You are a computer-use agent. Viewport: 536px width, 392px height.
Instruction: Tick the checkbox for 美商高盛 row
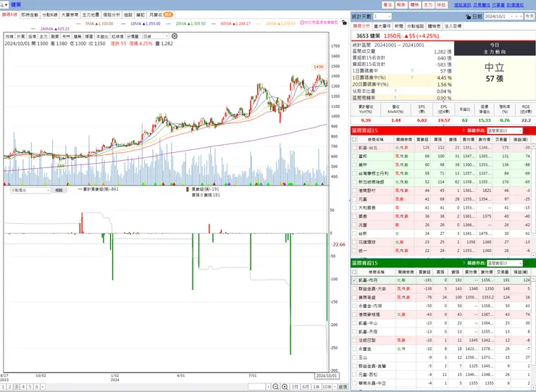pos(354,297)
